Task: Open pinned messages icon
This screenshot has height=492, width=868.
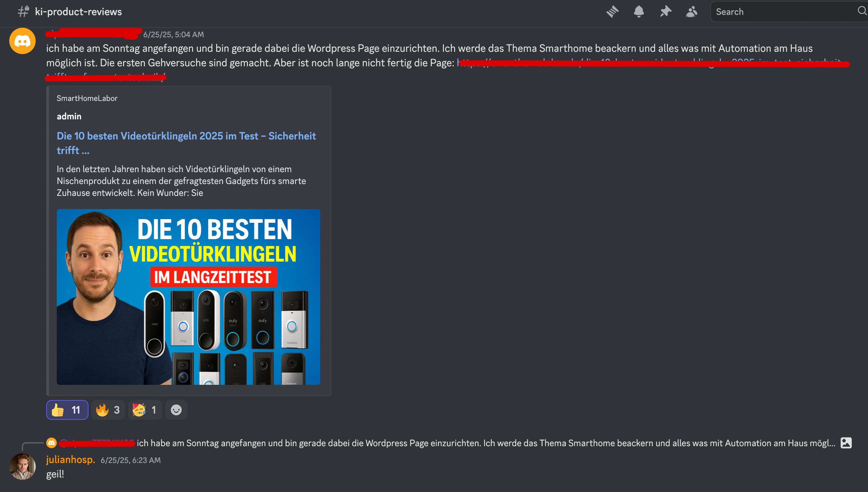Action: pyautogui.click(x=665, y=12)
